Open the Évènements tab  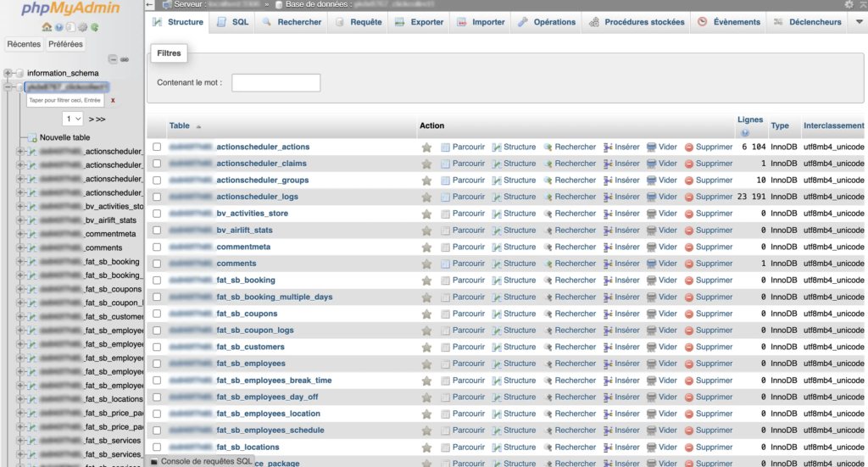point(728,22)
